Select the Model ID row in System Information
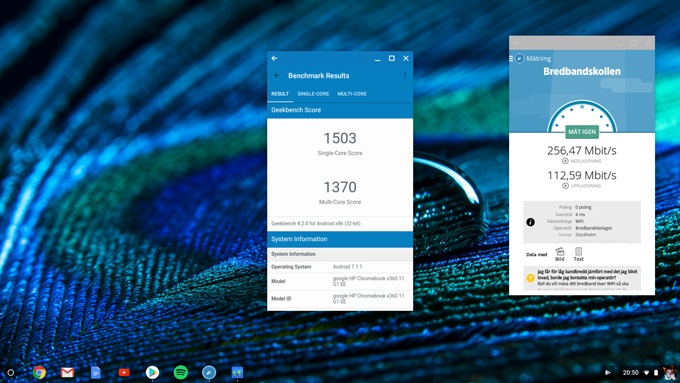Viewport: 680px width, 383px height. pos(340,299)
